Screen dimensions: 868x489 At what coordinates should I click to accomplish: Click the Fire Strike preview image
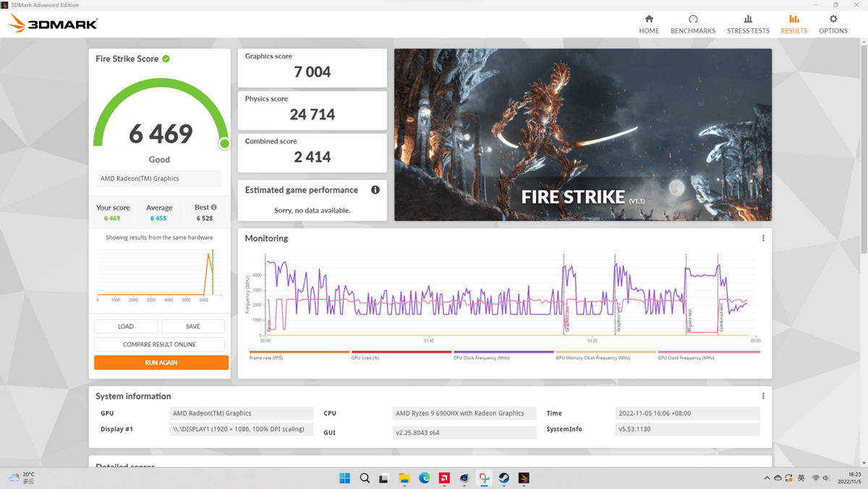(x=583, y=135)
